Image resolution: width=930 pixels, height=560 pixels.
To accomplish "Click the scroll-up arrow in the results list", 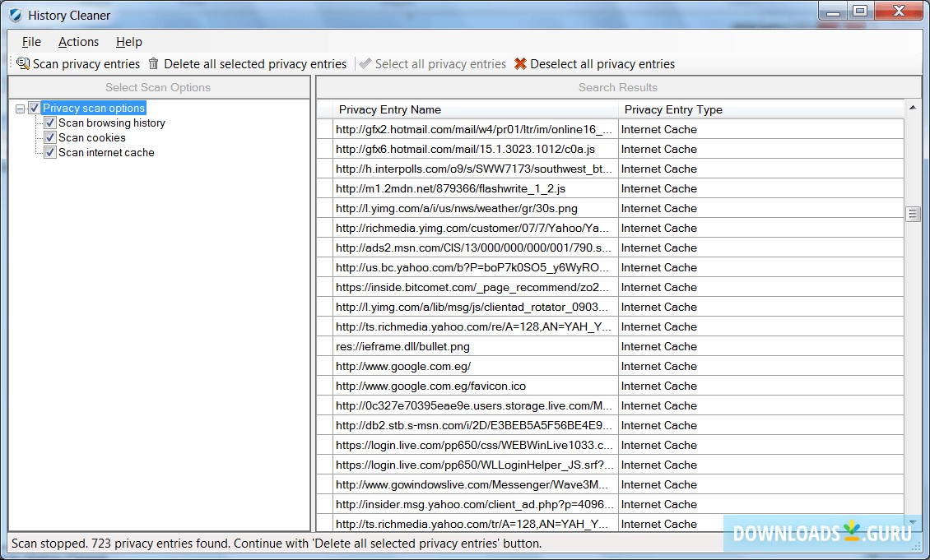I will pos(913,106).
